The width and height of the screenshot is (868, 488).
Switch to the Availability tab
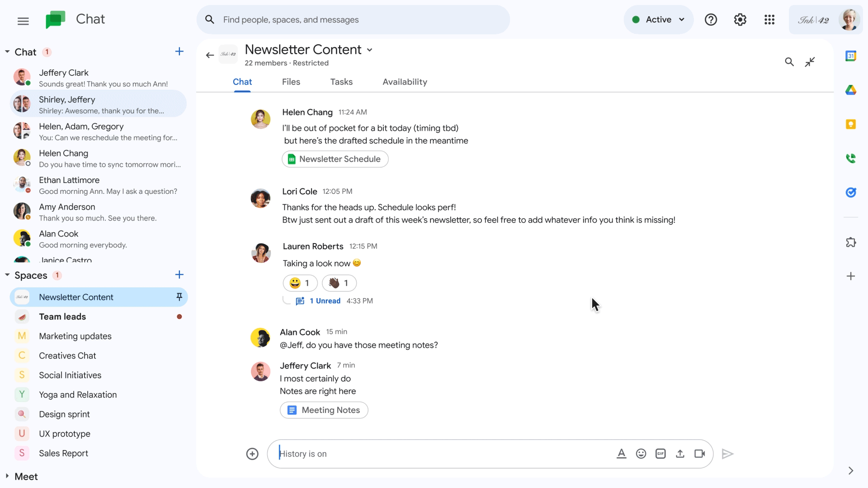coord(405,82)
